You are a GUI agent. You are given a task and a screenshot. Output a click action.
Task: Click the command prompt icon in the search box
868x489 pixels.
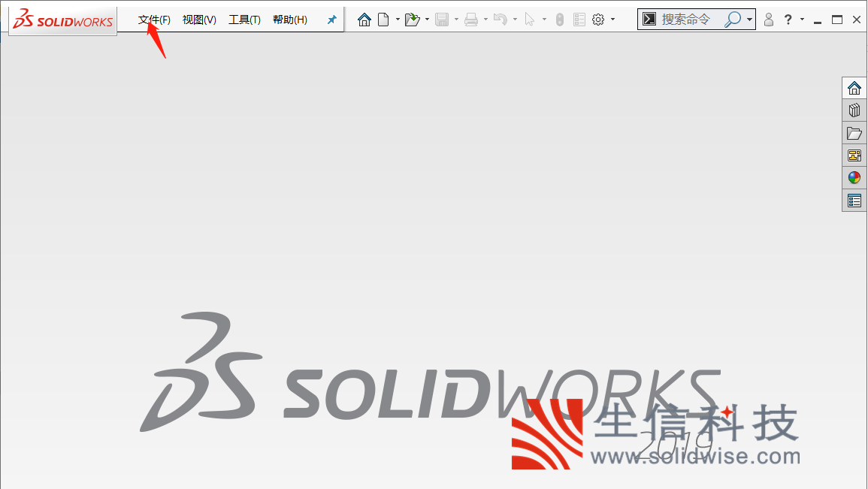pyautogui.click(x=649, y=20)
